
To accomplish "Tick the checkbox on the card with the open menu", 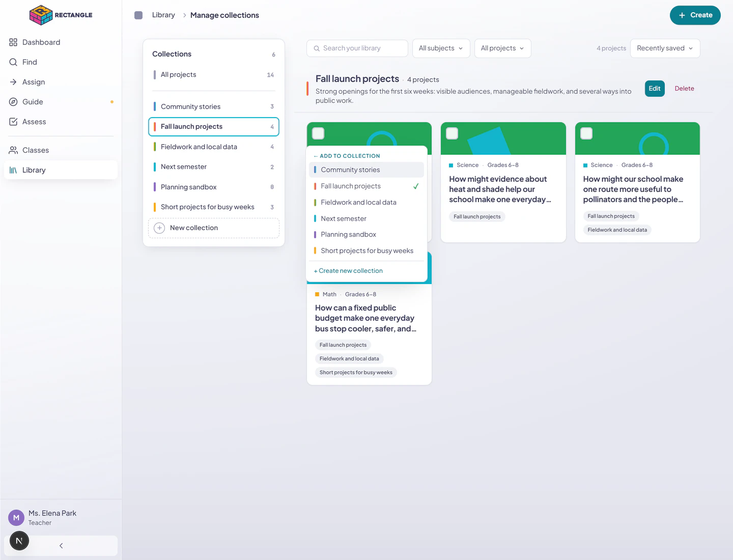I will pyautogui.click(x=318, y=133).
